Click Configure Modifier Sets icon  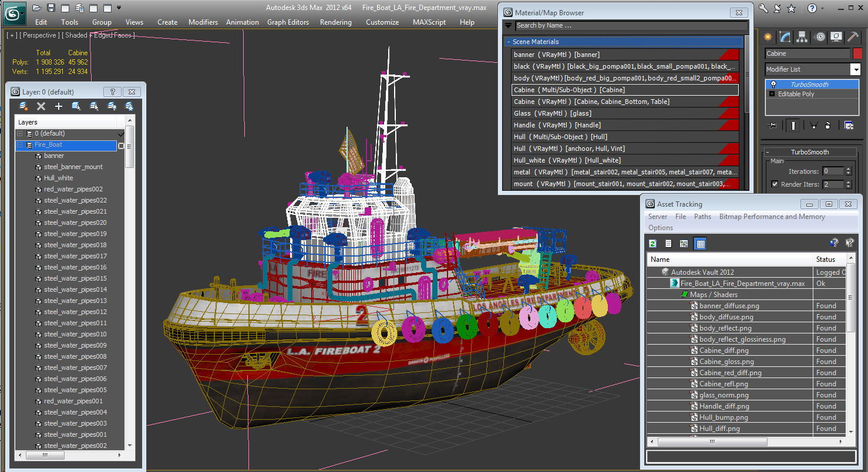[x=849, y=125]
